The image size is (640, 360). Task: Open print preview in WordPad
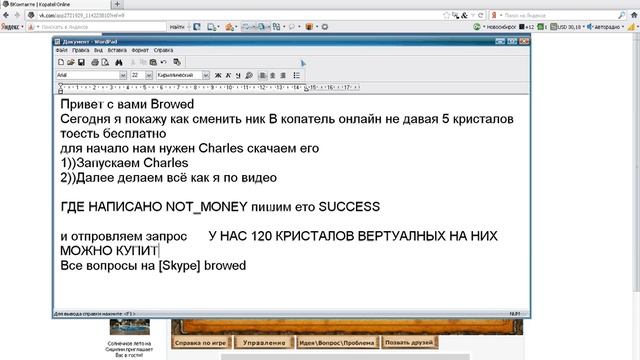[105, 62]
